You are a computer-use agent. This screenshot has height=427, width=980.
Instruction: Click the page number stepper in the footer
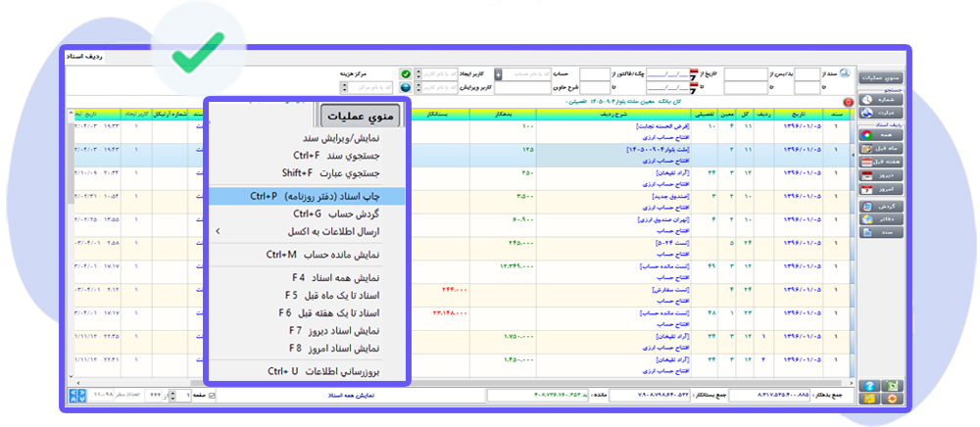[174, 396]
